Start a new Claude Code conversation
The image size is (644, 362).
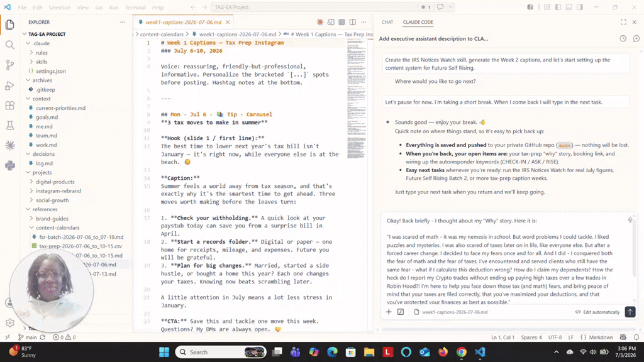pyautogui.click(x=636, y=38)
